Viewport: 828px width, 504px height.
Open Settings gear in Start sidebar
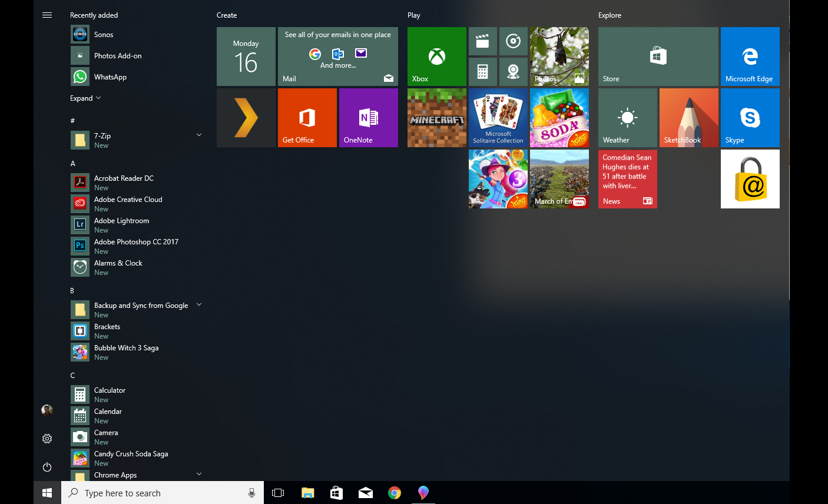pos(47,439)
